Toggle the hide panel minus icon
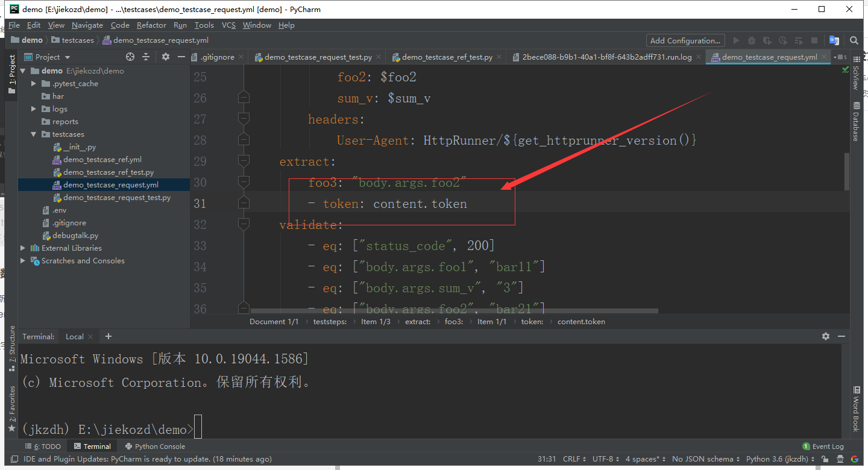This screenshot has height=470, width=868. 180,57
